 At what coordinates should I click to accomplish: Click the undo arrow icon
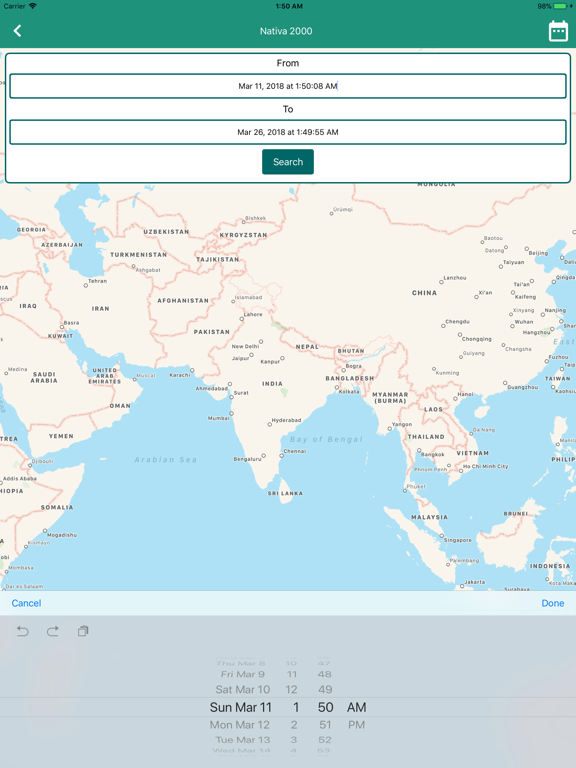(x=23, y=631)
